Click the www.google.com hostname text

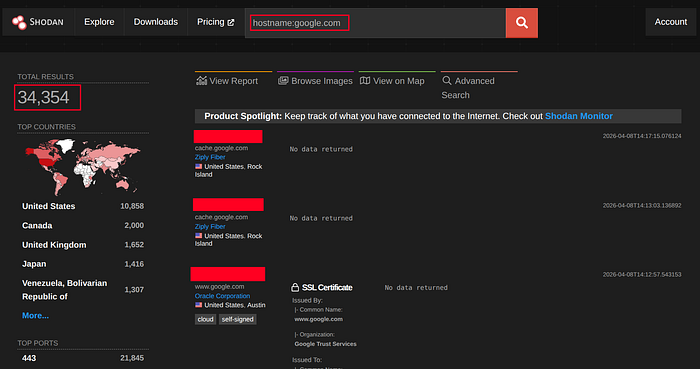[x=219, y=286]
